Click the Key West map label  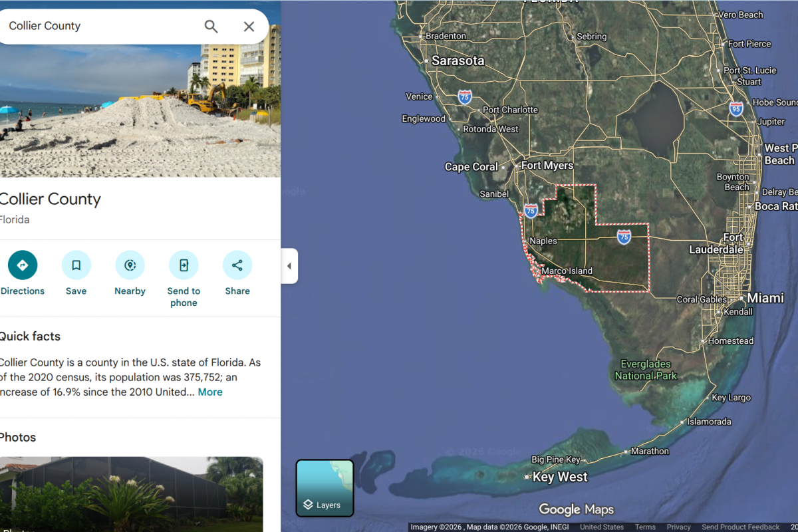click(559, 477)
